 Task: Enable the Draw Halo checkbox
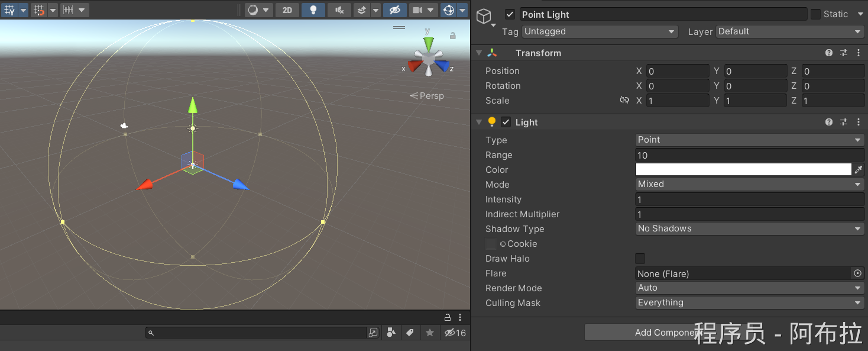point(640,259)
